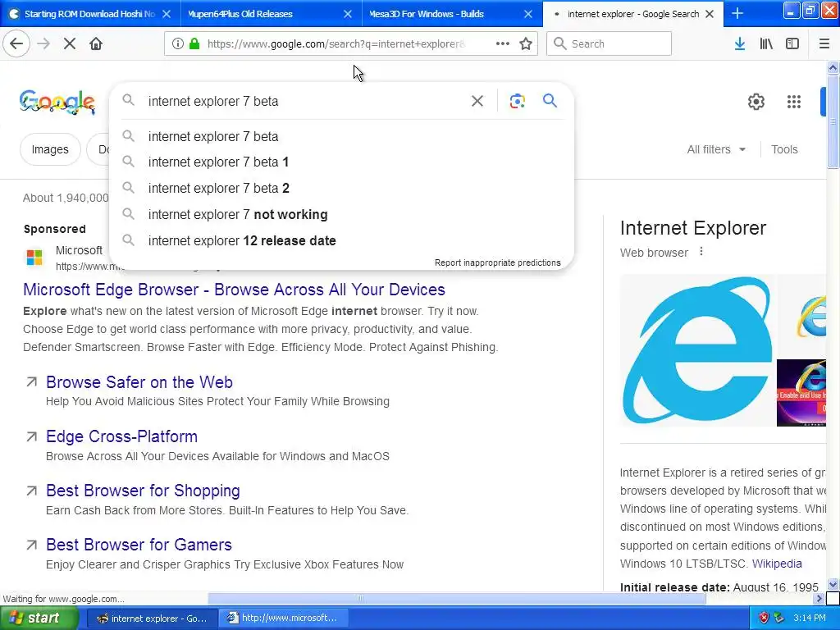The height and width of the screenshot is (630, 840).
Task: Switch to microsoft.com taskbar window
Action: pyautogui.click(x=284, y=619)
